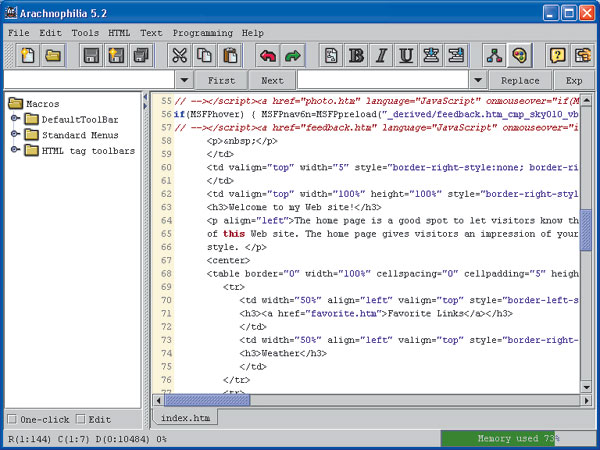The width and height of the screenshot is (600, 450).
Task: Click Arachnophilia title bar app icon
Action: coord(11,13)
